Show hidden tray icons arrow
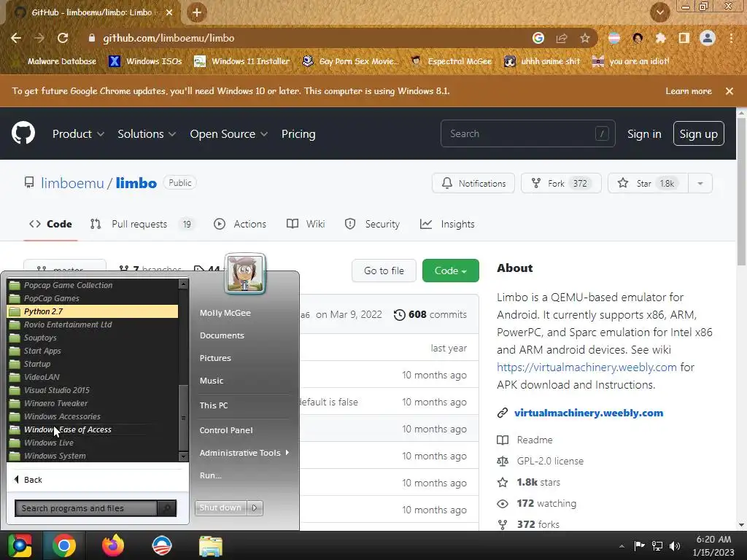Viewport: 747px width, 560px height. 622,546
